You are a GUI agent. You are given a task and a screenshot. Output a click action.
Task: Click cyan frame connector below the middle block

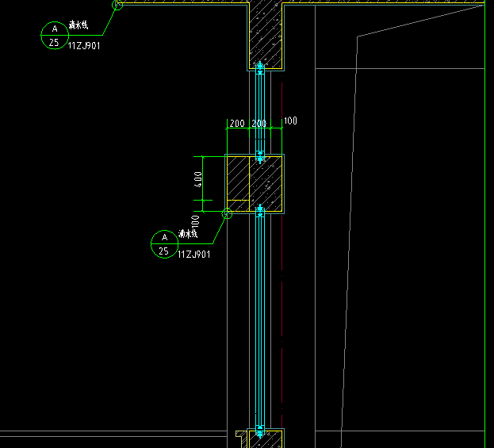pos(260,211)
